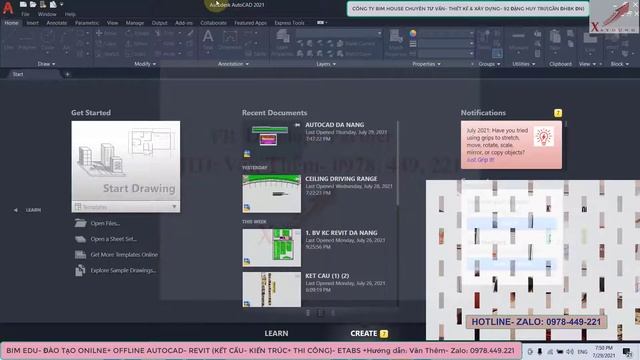Open KET CAU (1) (2) recent document
The image size is (640, 360).
271,289
